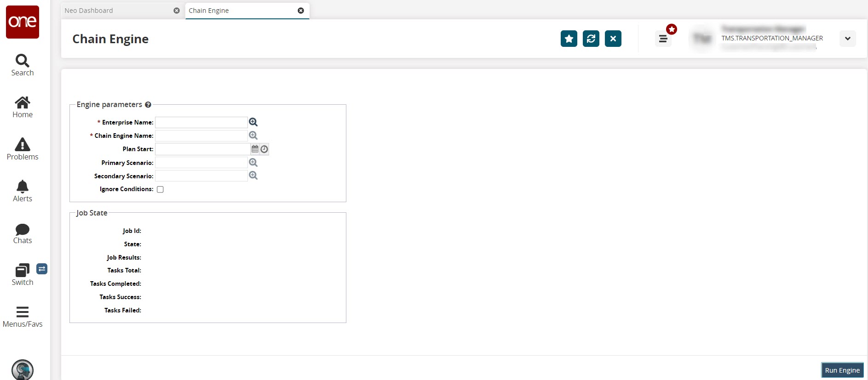868x380 pixels.
Task: Open the Alerts bell in sidebar
Action: [x=23, y=191]
